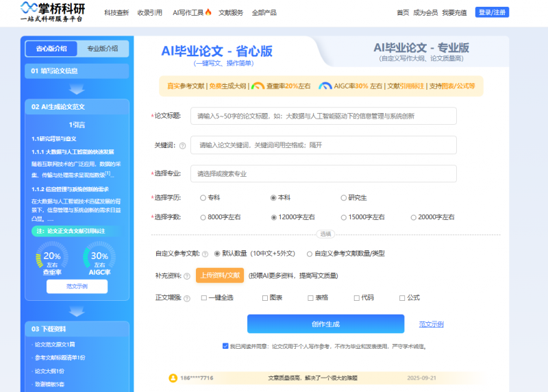Check the 代码 checkbox
548x392 pixels.
click(356, 298)
